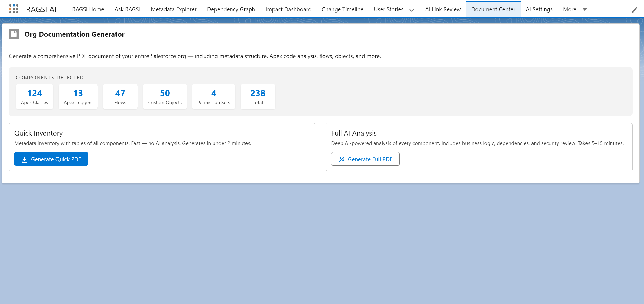Expand the More menu arrow triangle
Viewport: 644px width, 304px height.
point(585,9)
